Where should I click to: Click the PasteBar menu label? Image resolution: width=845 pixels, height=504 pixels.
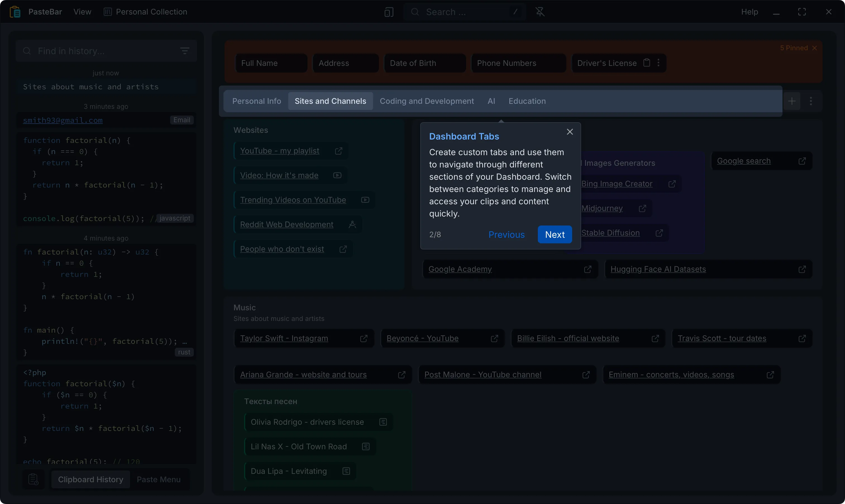point(45,12)
